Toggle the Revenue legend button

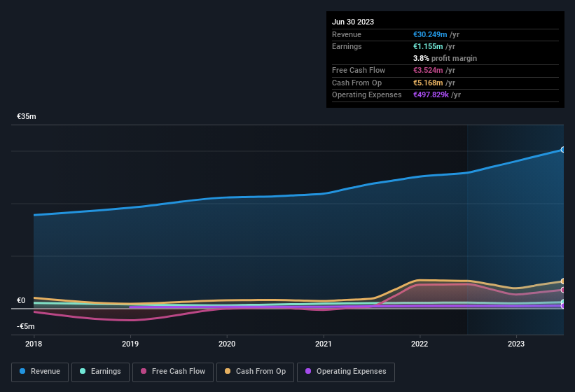(40, 372)
